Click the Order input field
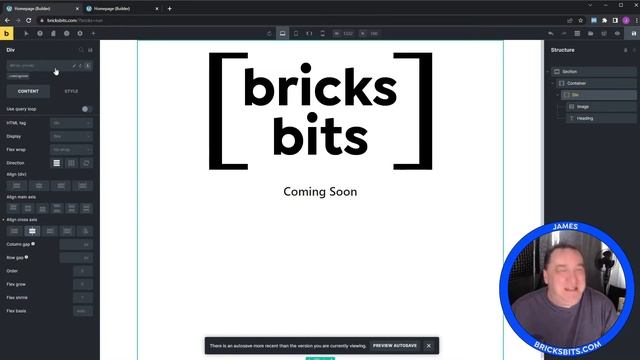This screenshot has height=360, width=640. [x=83, y=271]
